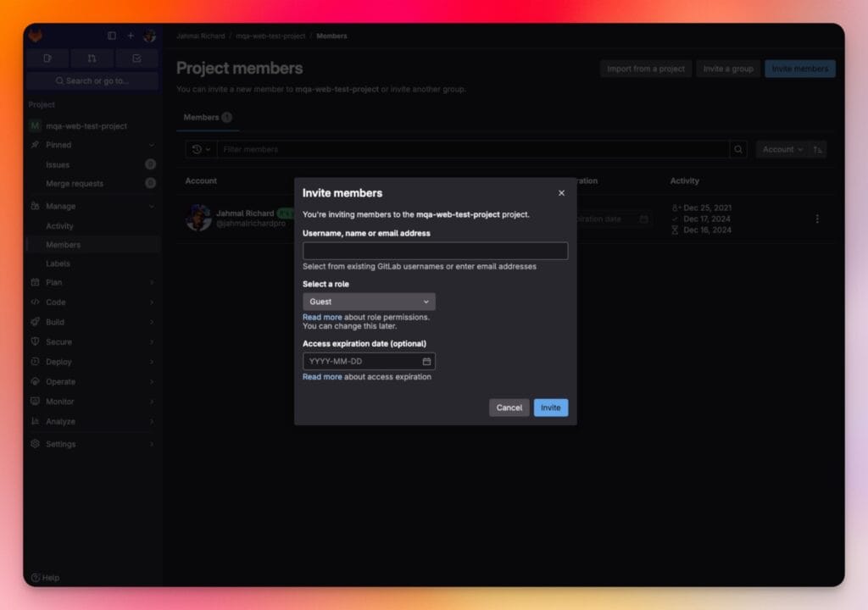Open Labels under Manage
The image size is (868, 610).
pos(92,263)
